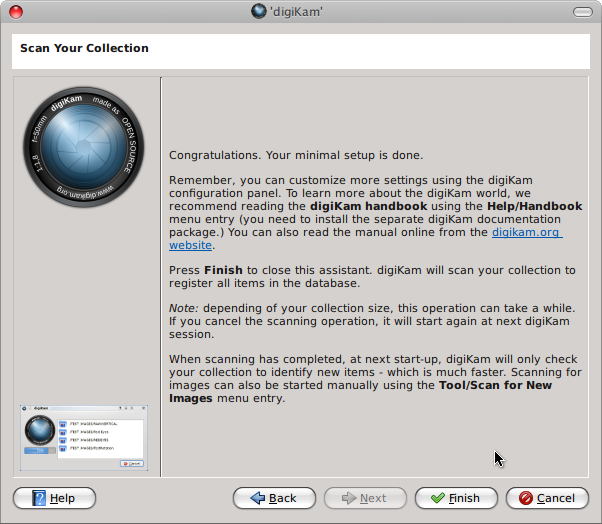
Task: Click the title bar pill button
Action: tap(583, 12)
